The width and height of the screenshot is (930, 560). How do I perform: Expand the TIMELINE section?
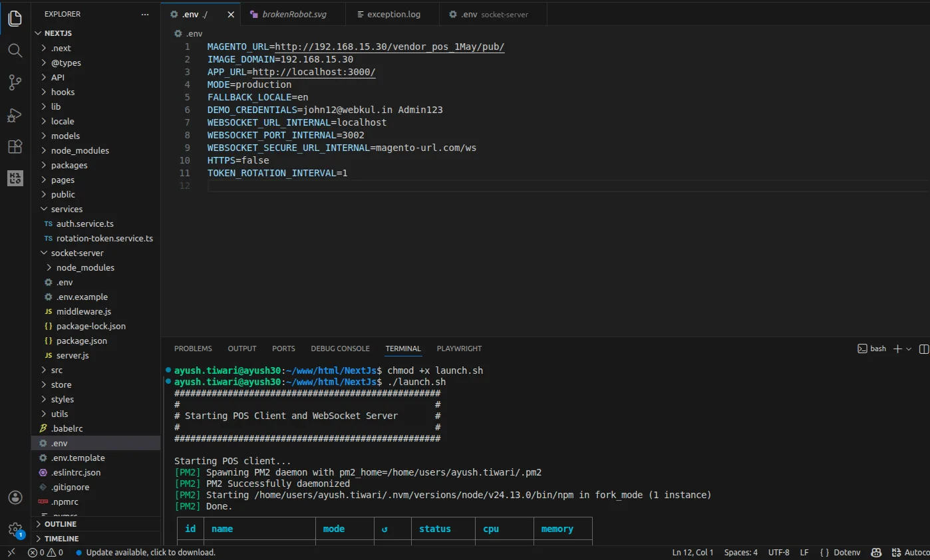[x=96, y=539]
